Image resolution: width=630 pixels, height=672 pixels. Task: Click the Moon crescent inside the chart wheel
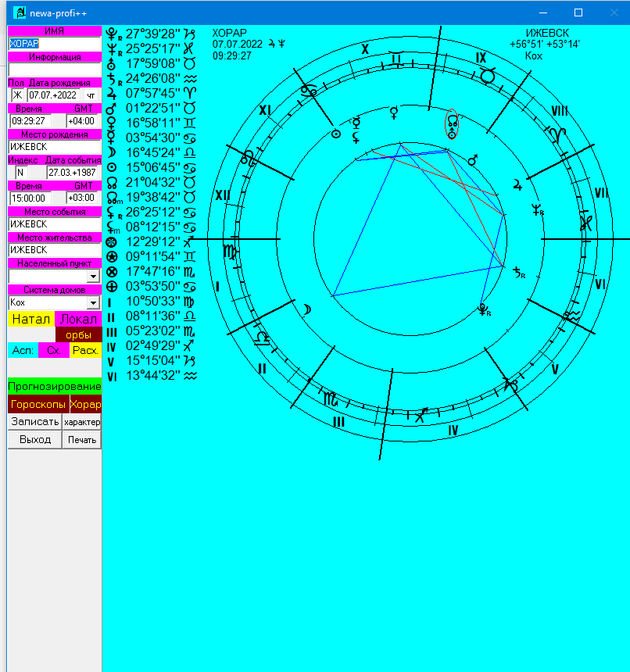[x=307, y=310]
